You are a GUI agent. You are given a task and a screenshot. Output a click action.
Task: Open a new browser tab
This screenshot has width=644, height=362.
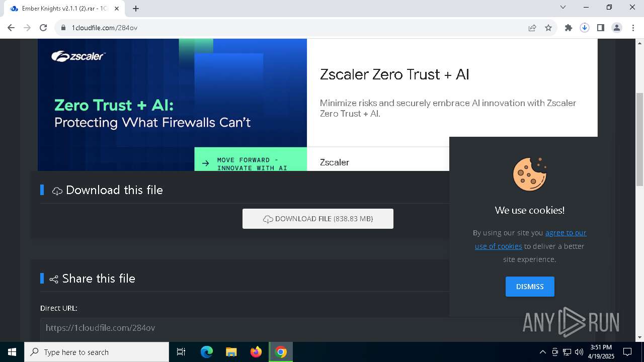click(136, 9)
